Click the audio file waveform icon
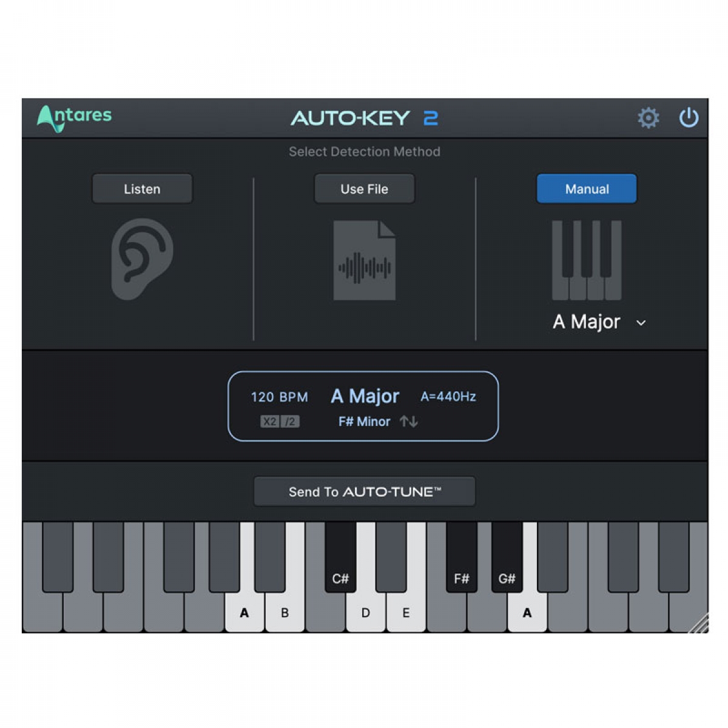728x728 pixels. click(x=364, y=260)
